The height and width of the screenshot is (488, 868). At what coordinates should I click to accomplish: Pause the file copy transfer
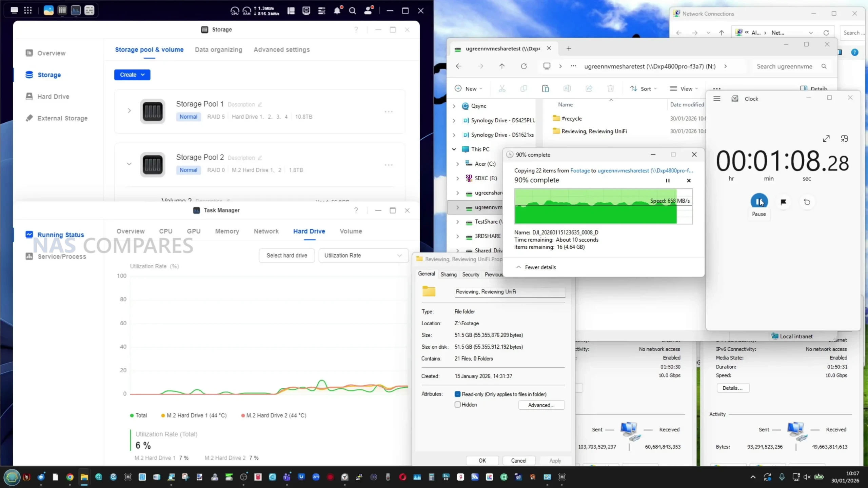[668, 181]
